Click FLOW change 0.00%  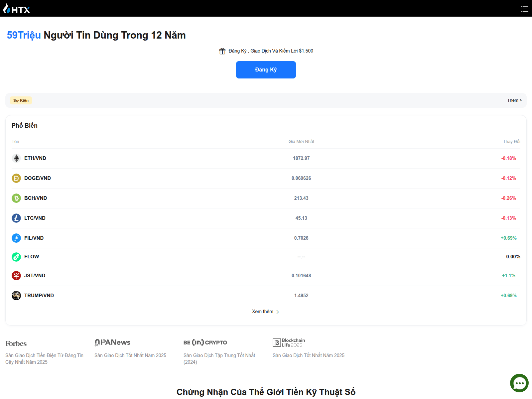pyautogui.click(x=513, y=257)
